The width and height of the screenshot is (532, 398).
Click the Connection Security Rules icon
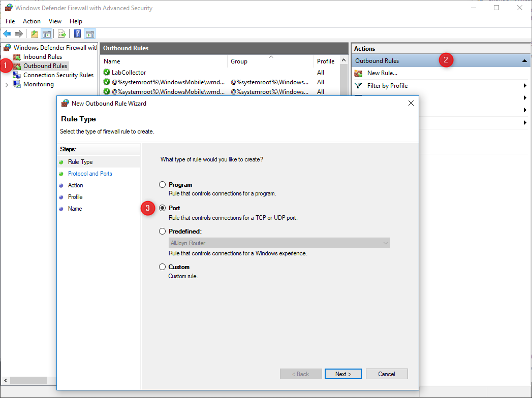pyautogui.click(x=17, y=75)
